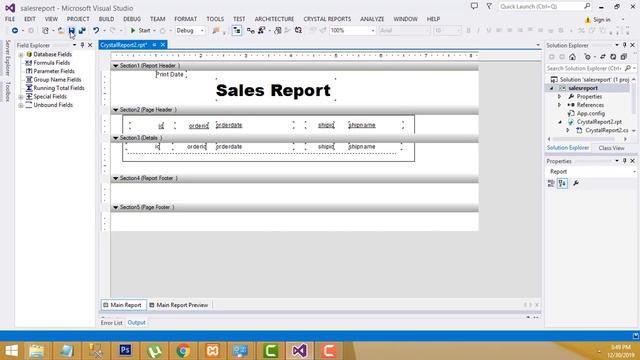Click the Open File toolbar icon

(61, 31)
